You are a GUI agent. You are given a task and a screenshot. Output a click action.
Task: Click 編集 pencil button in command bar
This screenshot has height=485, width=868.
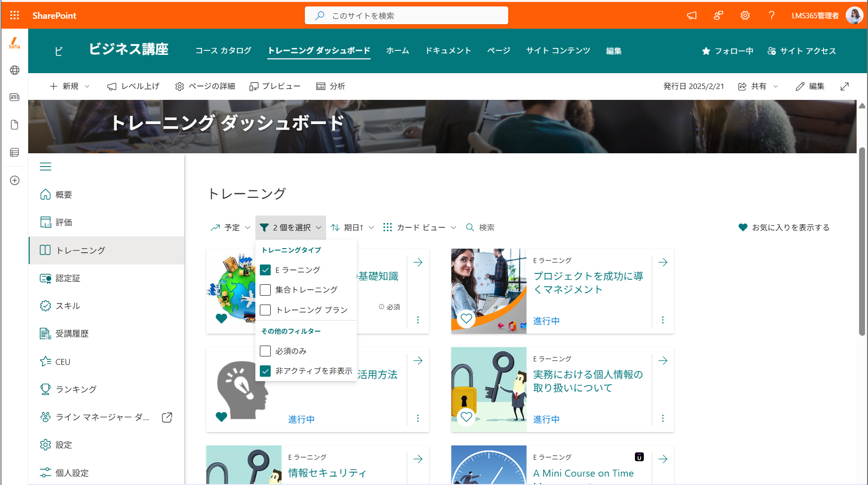point(810,87)
